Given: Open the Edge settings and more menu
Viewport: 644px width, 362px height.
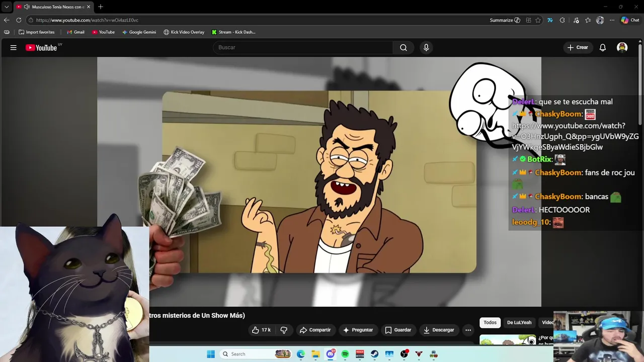Looking at the screenshot, I should pyautogui.click(x=612, y=20).
